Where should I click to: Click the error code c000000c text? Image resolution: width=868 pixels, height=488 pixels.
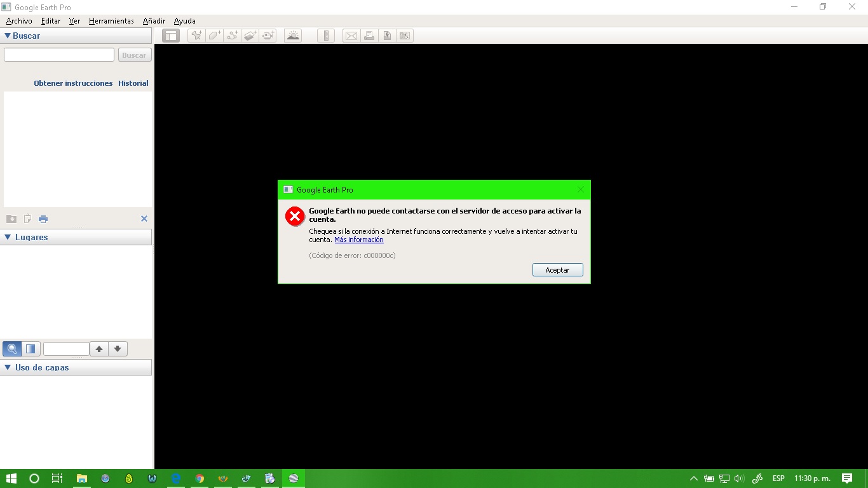(x=352, y=255)
